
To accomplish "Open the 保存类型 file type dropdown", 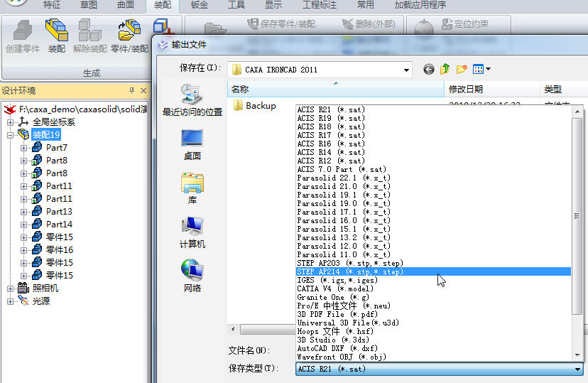I will pyautogui.click(x=577, y=369).
